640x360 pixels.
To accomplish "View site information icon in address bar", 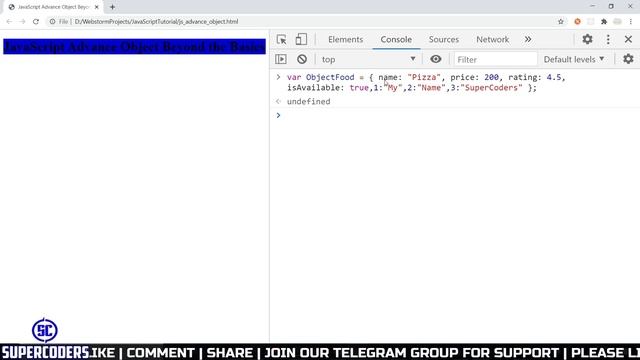I will 52,22.
